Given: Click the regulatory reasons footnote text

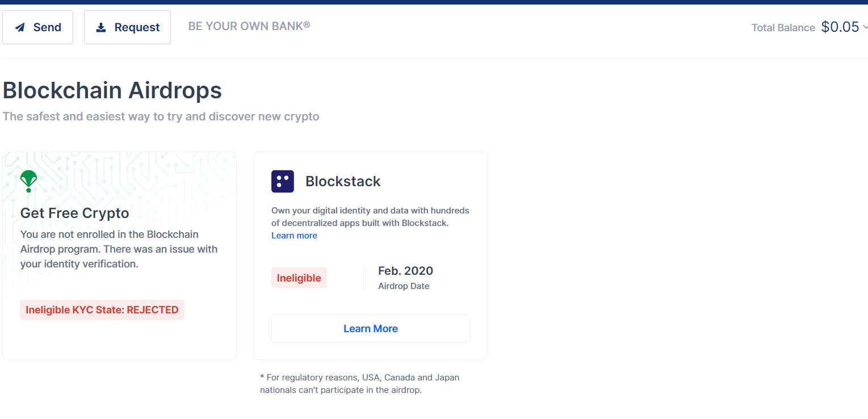Looking at the screenshot, I should (x=360, y=384).
